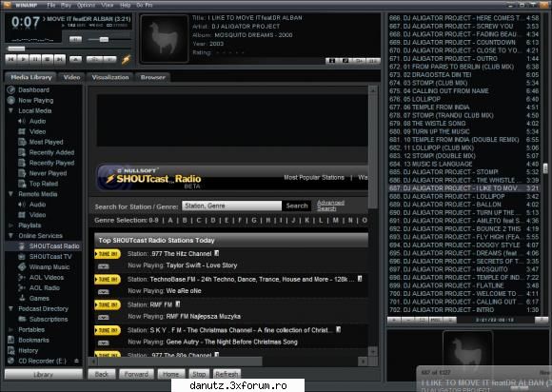Image resolution: width=552 pixels, height=392 pixels.
Task: Open the View menu
Action: click(x=108, y=5)
